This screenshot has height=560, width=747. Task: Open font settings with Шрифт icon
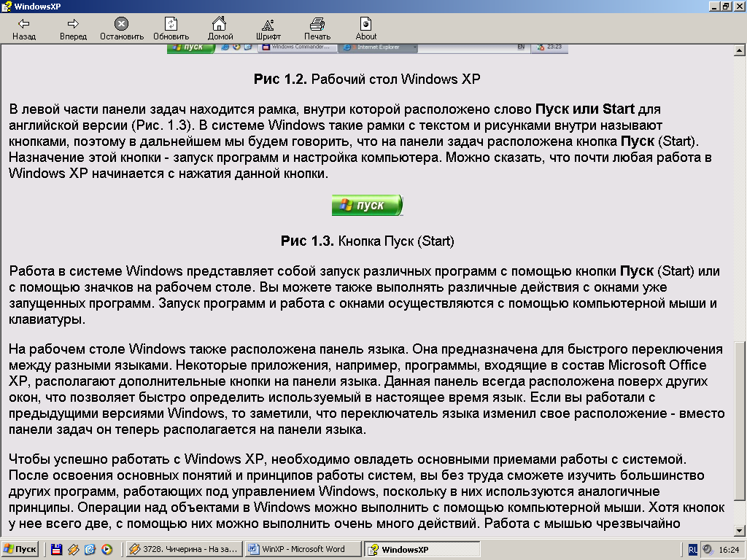(268, 24)
